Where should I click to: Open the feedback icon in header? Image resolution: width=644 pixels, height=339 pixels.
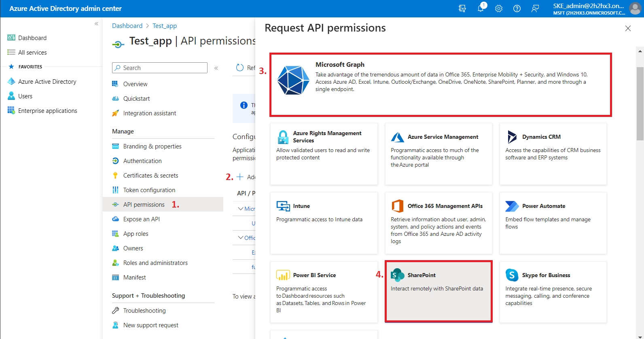pyautogui.click(x=535, y=8)
